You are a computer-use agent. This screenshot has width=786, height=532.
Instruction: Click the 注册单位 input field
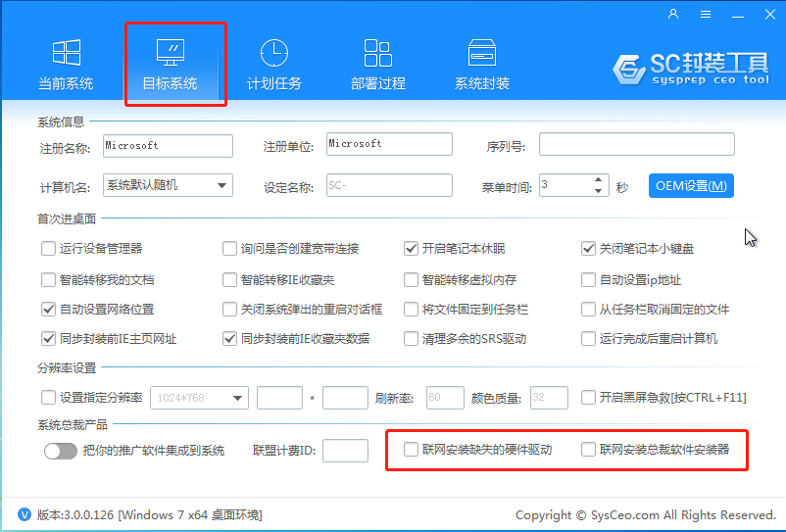[389, 144]
